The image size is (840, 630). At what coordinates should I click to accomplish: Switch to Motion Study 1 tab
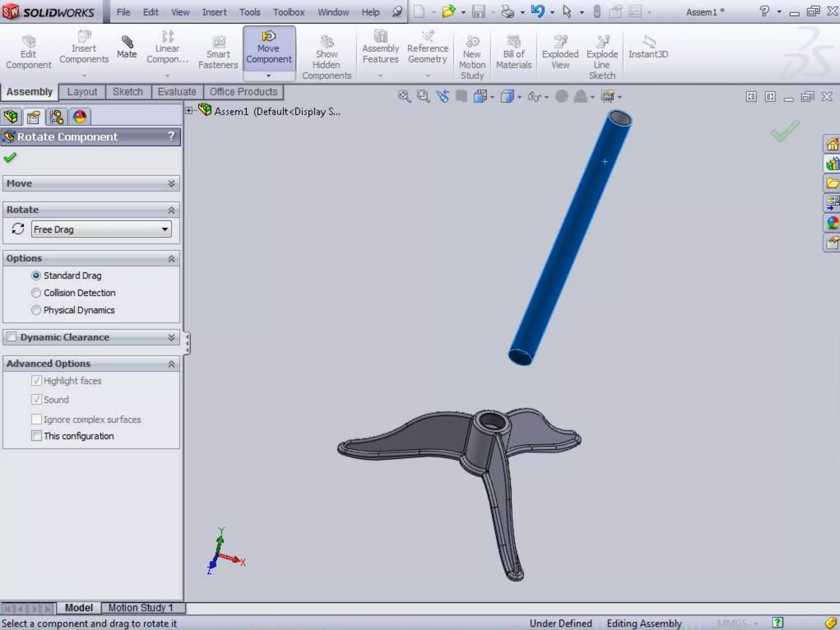point(141,608)
